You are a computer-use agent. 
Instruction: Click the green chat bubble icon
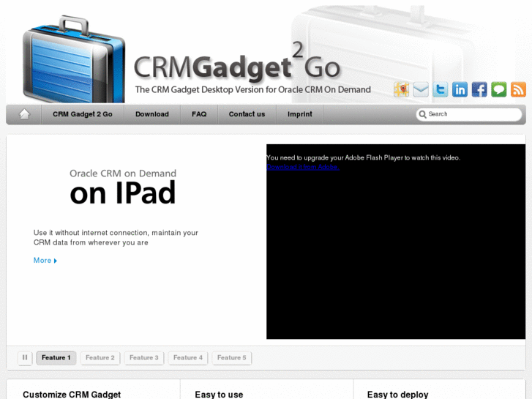tap(499, 89)
